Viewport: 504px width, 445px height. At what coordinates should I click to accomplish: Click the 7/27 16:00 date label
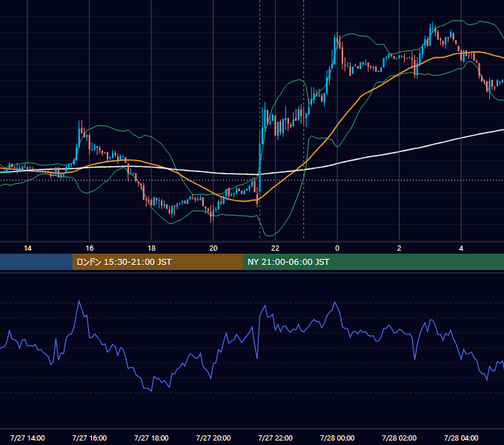click(x=90, y=438)
